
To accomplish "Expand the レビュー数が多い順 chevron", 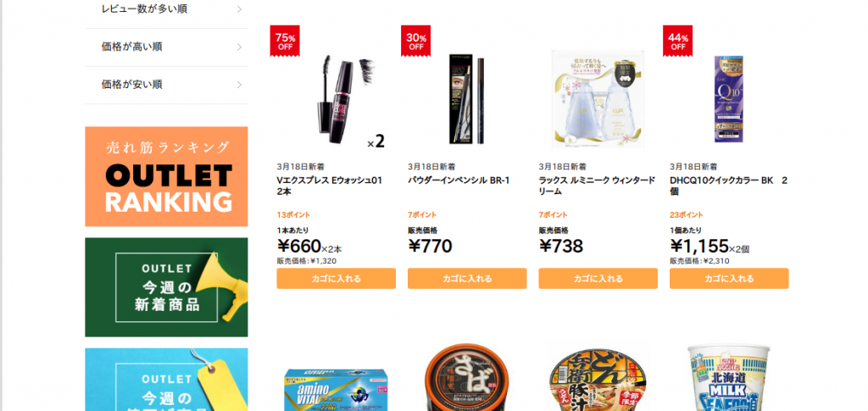I will tap(239, 8).
